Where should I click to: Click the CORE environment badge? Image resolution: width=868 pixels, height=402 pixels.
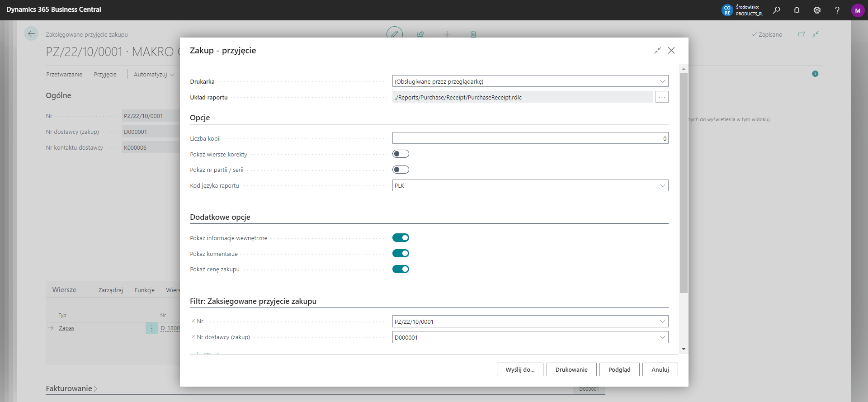[727, 10]
